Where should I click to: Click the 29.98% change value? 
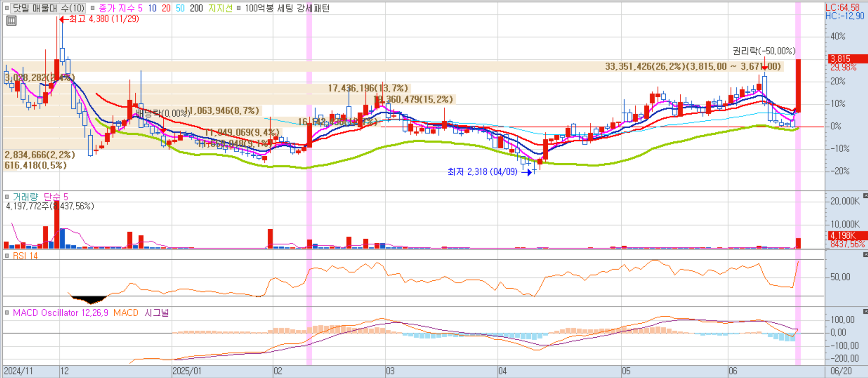843,67
